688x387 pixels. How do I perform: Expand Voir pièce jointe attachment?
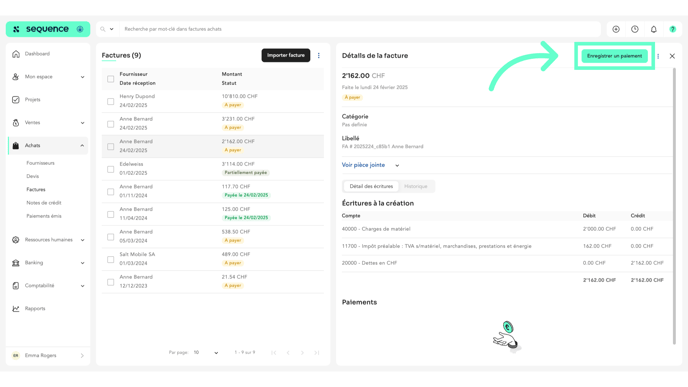click(x=370, y=165)
